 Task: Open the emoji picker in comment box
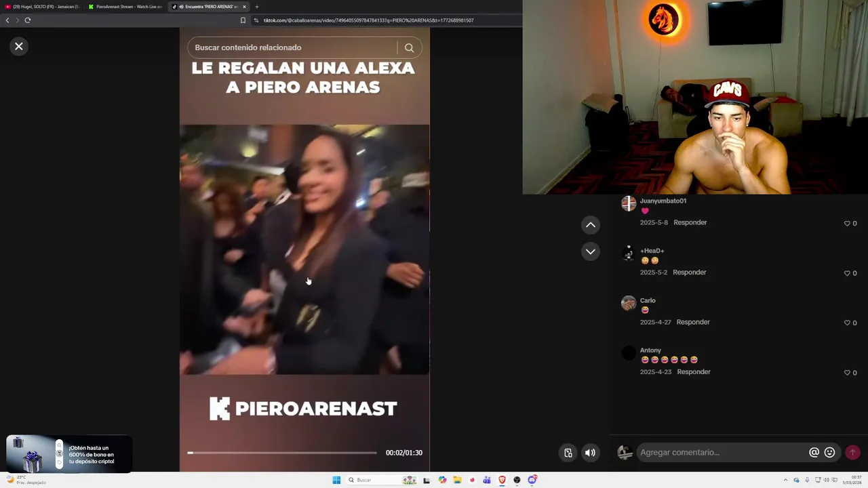click(829, 453)
